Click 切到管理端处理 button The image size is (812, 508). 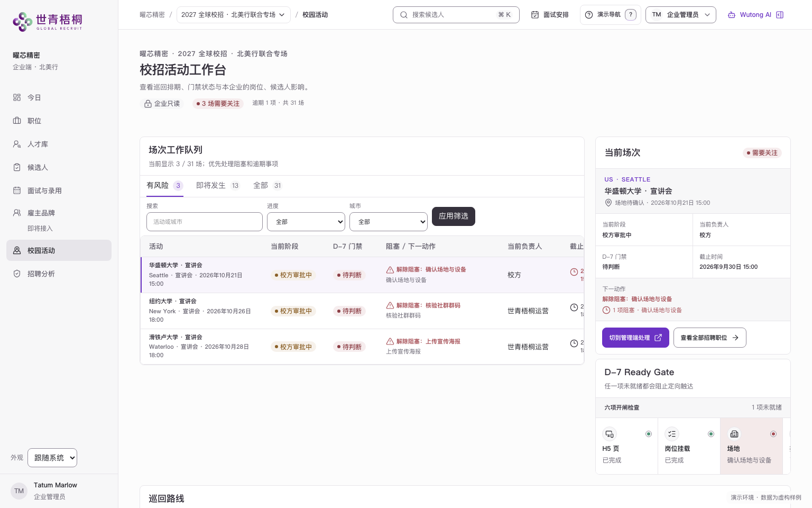pos(635,338)
